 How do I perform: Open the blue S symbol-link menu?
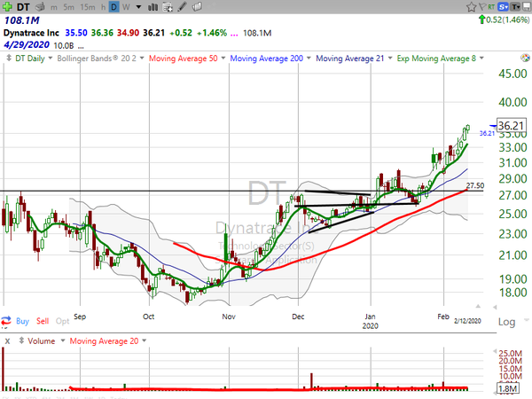(x=503, y=6)
